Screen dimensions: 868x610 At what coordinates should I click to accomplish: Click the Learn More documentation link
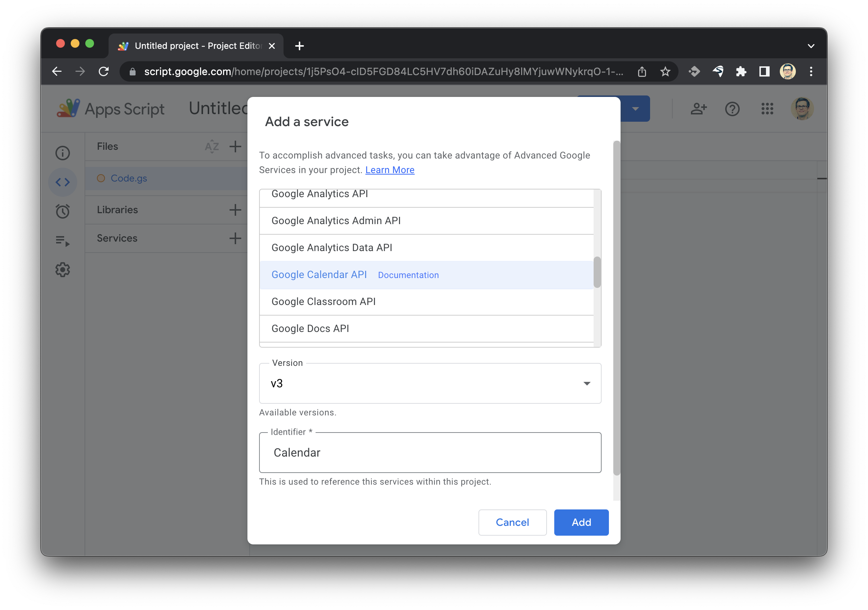[390, 169]
